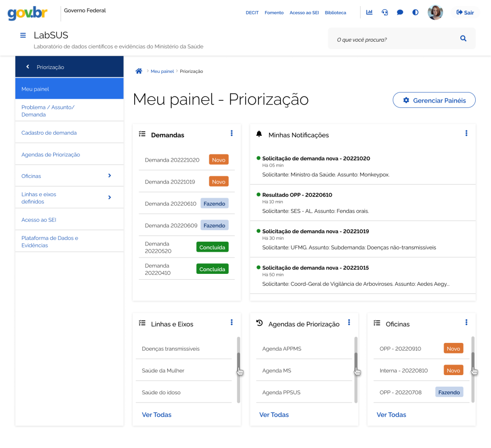This screenshot has height=448, width=491.
Task: Open Agendas de Priorização sidebar item
Action: (x=51, y=155)
